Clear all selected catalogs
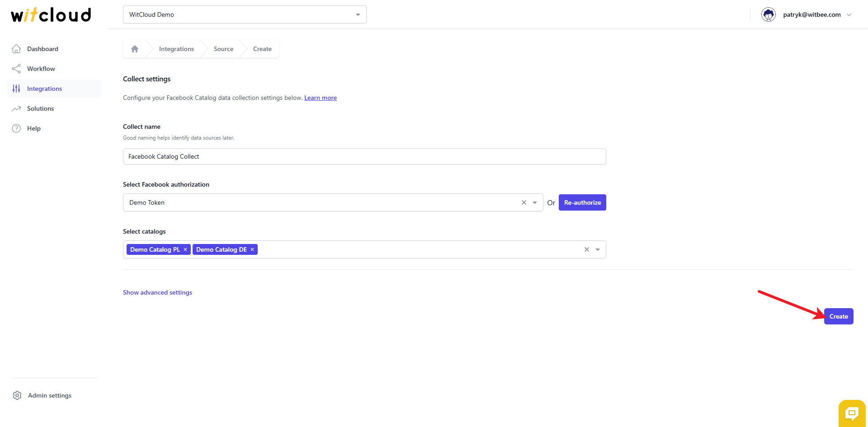Image resolution: width=868 pixels, height=427 pixels. point(587,249)
